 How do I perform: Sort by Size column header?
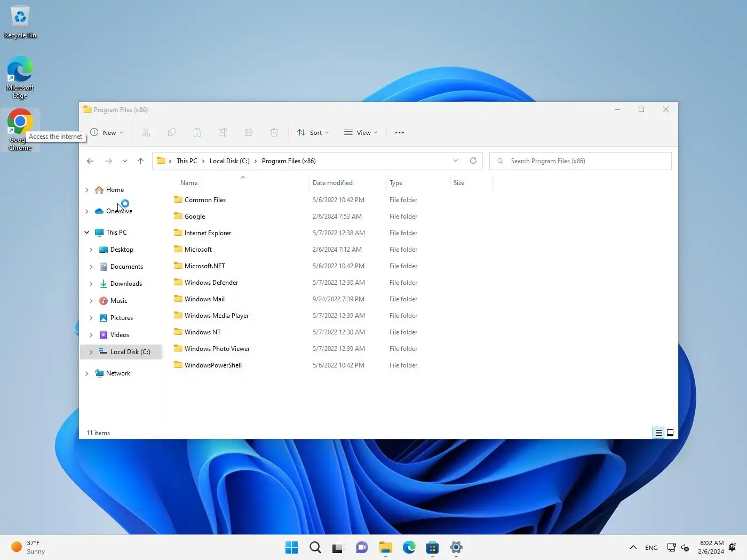pyautogui.click(x=459, y=183)
